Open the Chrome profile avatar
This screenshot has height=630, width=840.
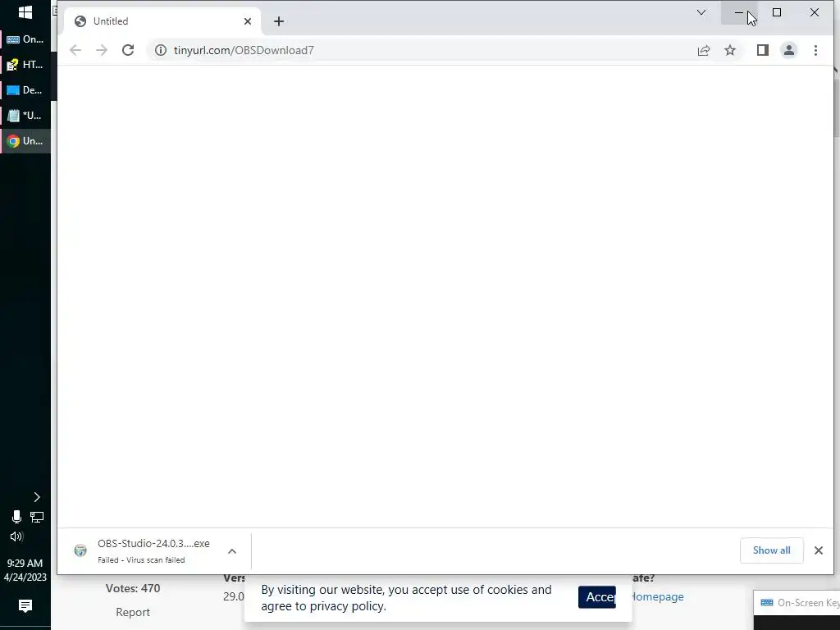coord(789,50)
